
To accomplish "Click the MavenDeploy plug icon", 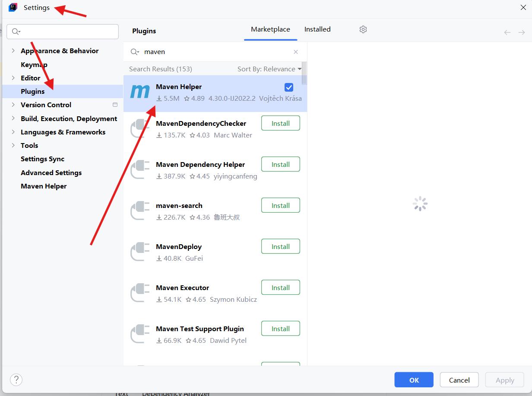I will [x=140, y=252].
